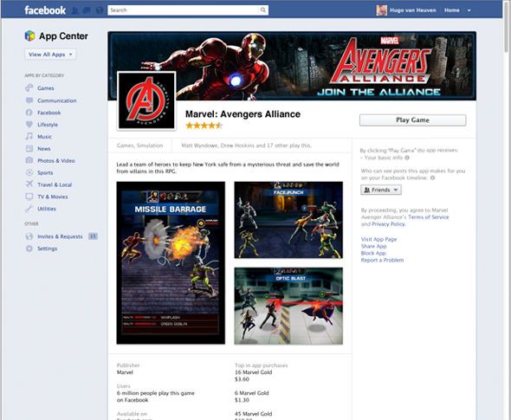Open the Face Punch screenshot
Image resolution: width=511 pixels, height=420 pixels.
[288, 220]
